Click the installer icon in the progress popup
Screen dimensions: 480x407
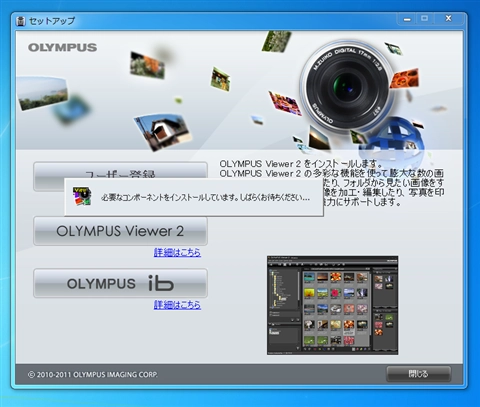[x=82, y=196]
